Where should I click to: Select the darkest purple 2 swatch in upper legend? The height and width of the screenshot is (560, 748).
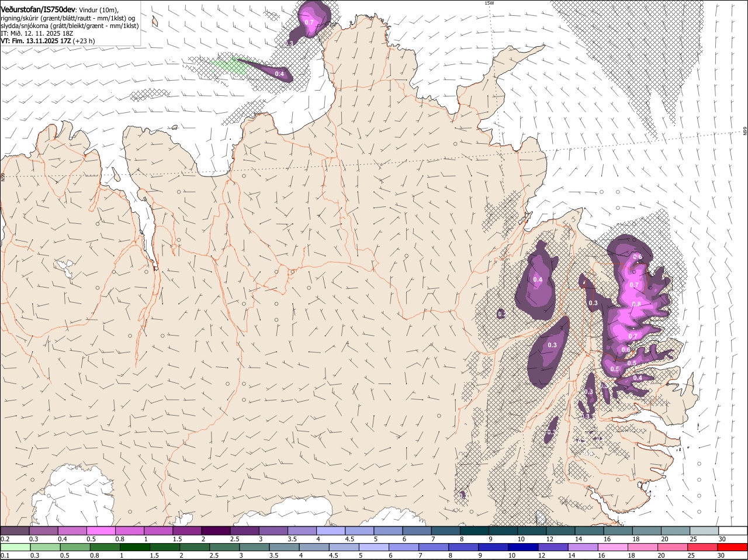point(215,530)
